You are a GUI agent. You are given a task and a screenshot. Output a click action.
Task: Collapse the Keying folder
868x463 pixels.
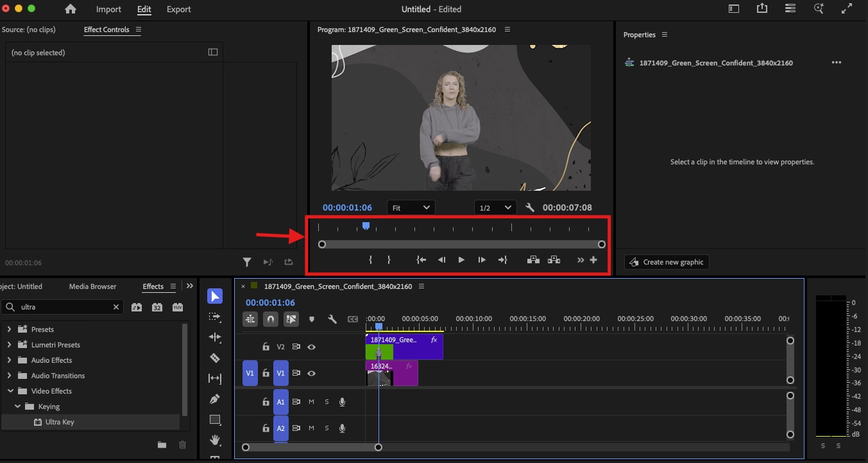(x=18, y=406)
